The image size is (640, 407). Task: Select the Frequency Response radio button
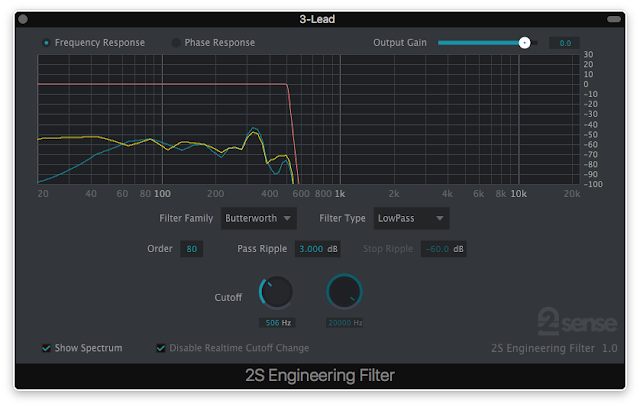coord(47,43)
